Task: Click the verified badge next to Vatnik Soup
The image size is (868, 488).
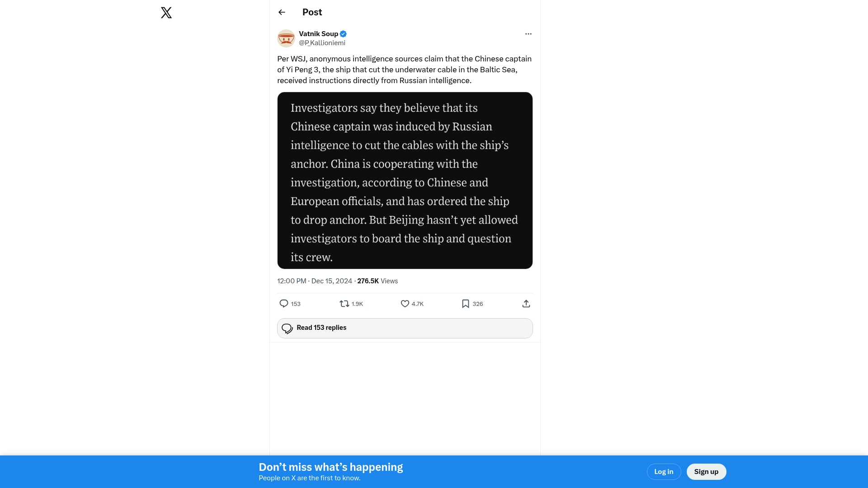Action: 343,34
